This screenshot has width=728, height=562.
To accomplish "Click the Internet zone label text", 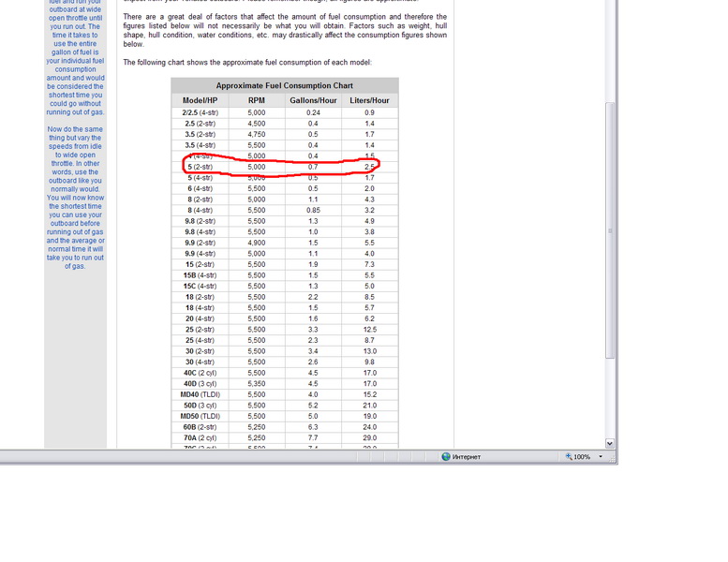I will (x=466, y=457).
